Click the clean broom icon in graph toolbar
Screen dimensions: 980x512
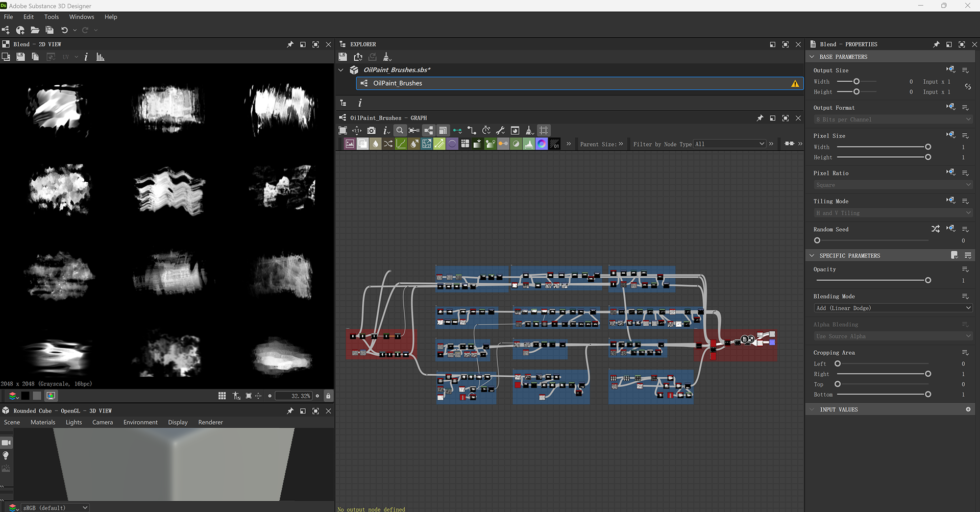point(529,131)
